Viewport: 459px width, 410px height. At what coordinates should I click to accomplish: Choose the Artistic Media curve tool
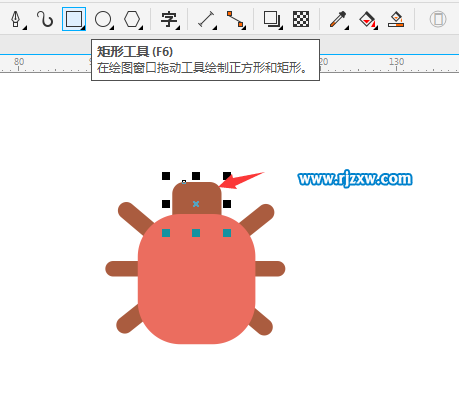pos(45,19)
